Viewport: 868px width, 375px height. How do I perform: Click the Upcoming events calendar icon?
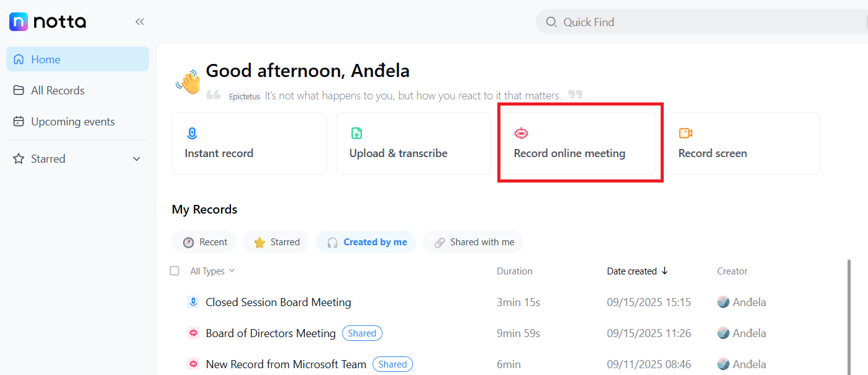click(19, 122)
